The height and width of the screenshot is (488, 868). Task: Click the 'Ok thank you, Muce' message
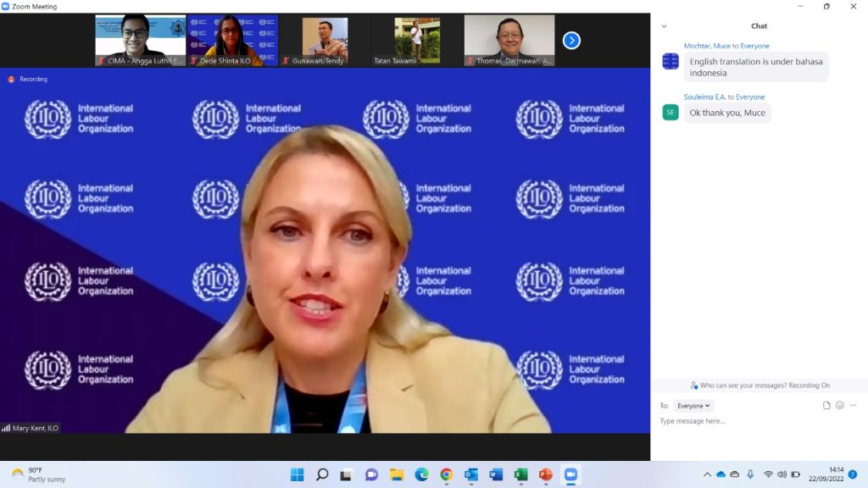click(x=727, y=113)
